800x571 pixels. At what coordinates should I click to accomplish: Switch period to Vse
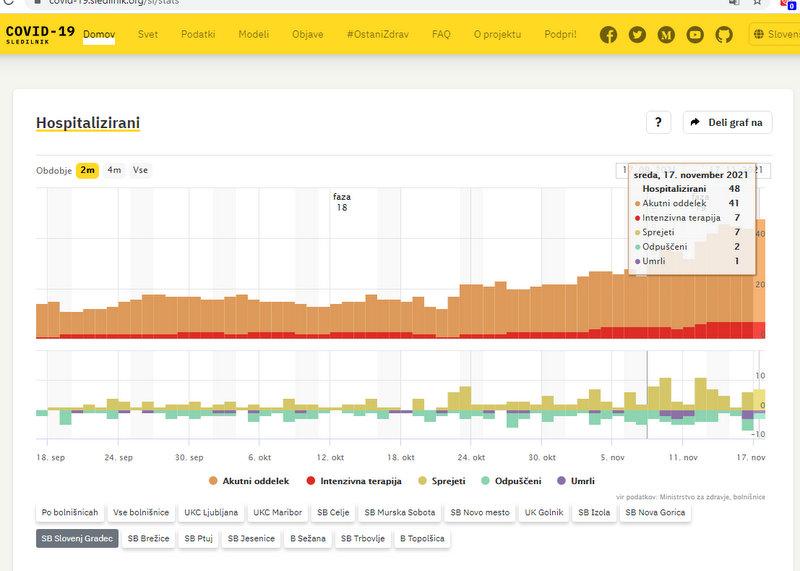(x=140, y=170)
